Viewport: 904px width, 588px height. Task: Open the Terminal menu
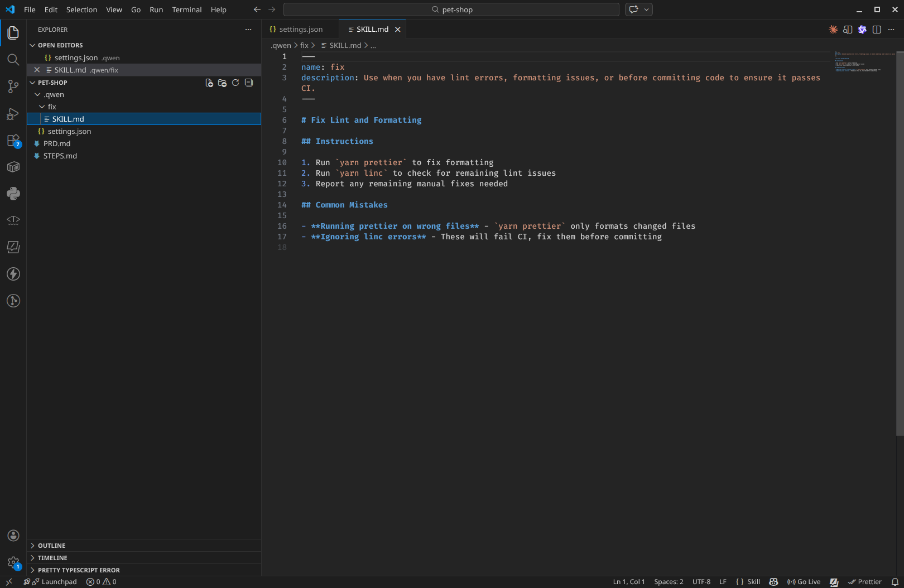[x=186, y=9]
